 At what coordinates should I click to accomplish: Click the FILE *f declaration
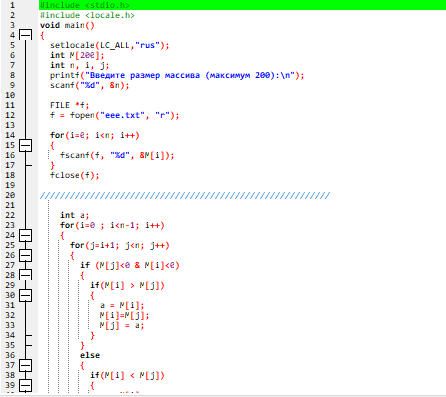tap(70, 105)
